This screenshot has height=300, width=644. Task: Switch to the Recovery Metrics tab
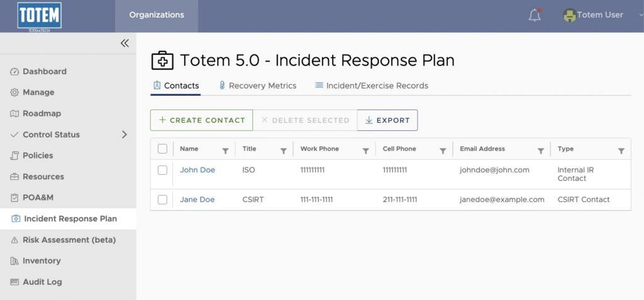coord(257,86)
